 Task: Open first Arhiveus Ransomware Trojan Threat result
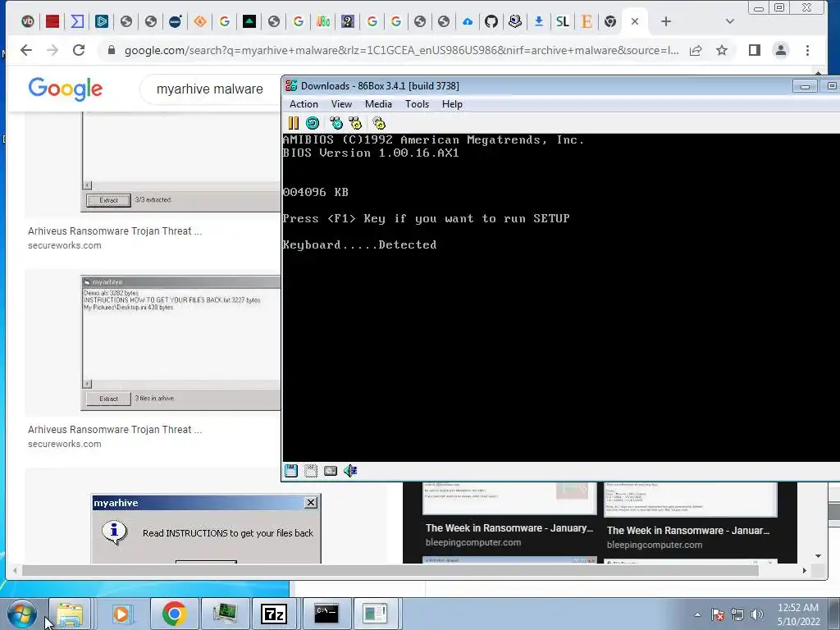coord(115,231)
